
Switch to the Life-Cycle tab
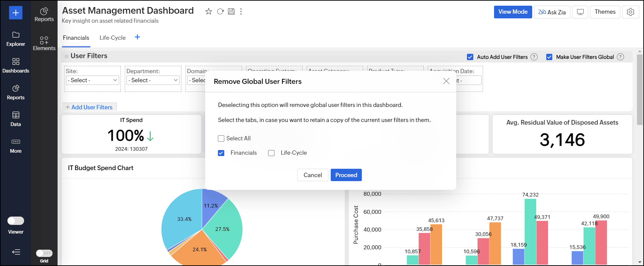point(112,38)
